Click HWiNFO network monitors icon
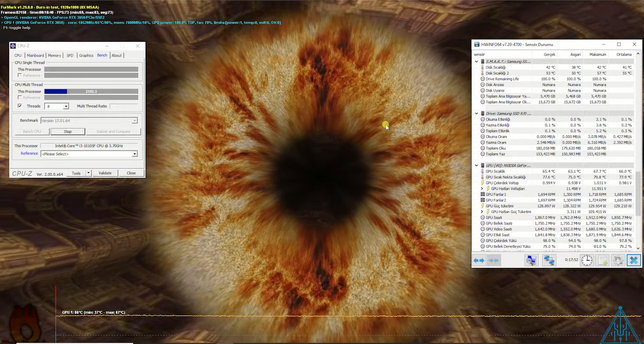The height and width of the screenshot is (344, 644). [x=549, y=260]
